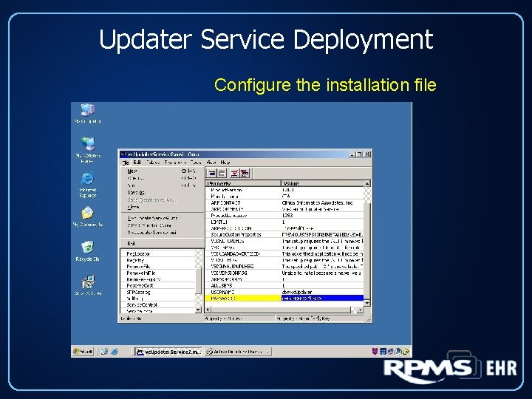Select My Network Places desktop icon
Screen dimensions: 532x399
(x=87, y=149)
